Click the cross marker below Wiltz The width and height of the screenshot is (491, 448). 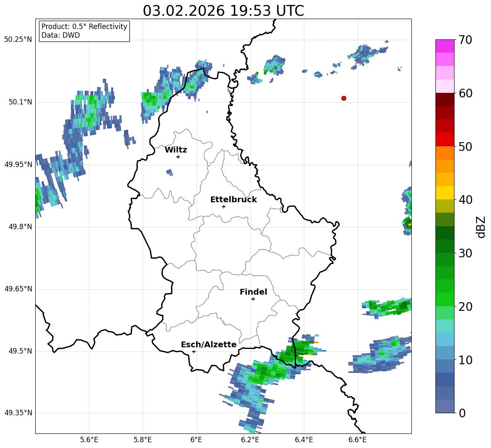(178, 157)
